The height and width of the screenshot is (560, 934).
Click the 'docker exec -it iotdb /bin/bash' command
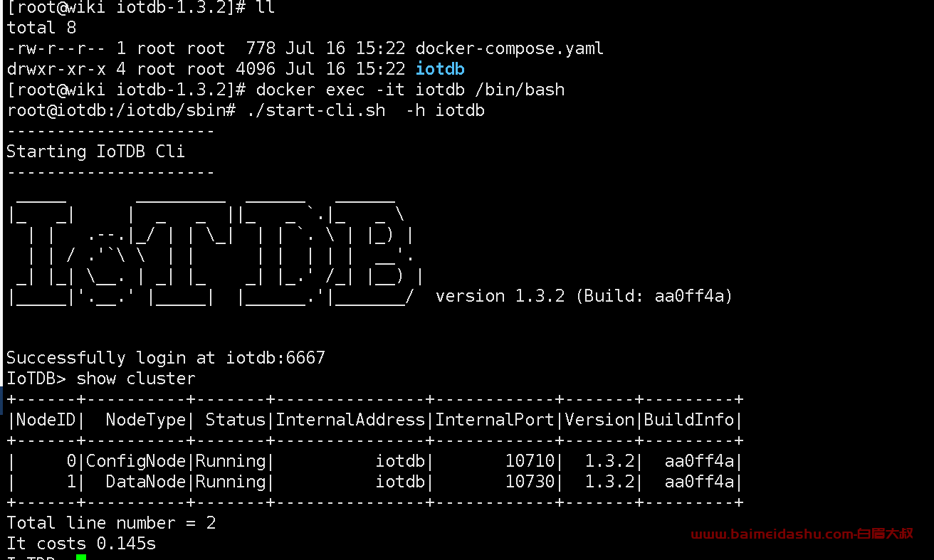click(x=410, y=90)
